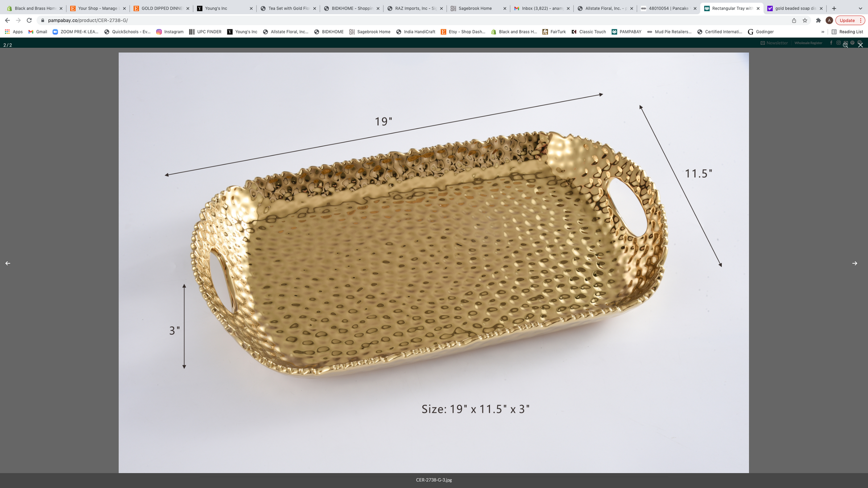Switch to the Sagebrook Home tab
Viewport: 868px width, 488px height.
click(475, 8)
